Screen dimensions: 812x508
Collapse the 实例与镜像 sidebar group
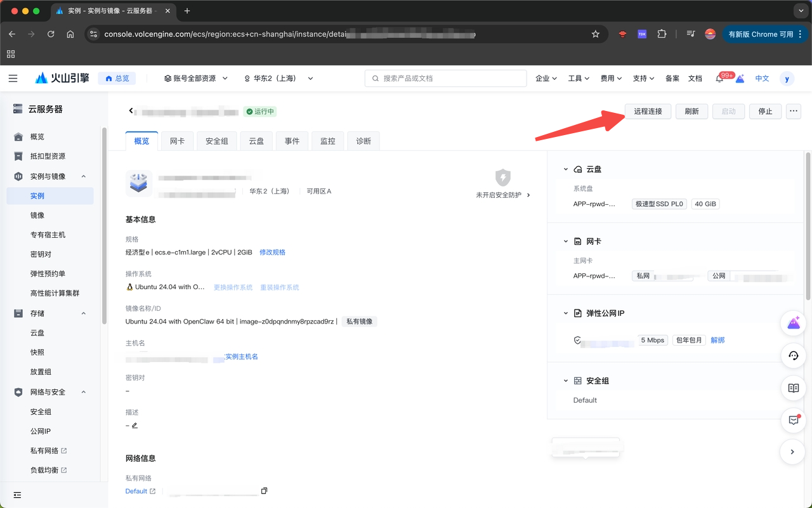pyautogui.click(x=83, y=176)
